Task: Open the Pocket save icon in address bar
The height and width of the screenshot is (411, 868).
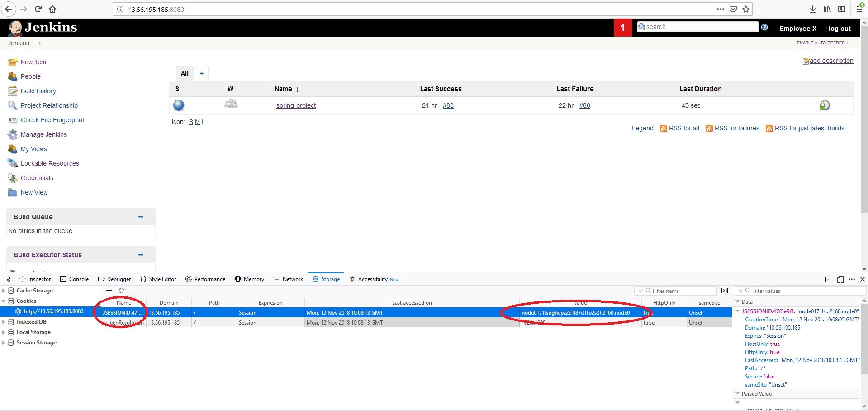Action: coord(733,9)
